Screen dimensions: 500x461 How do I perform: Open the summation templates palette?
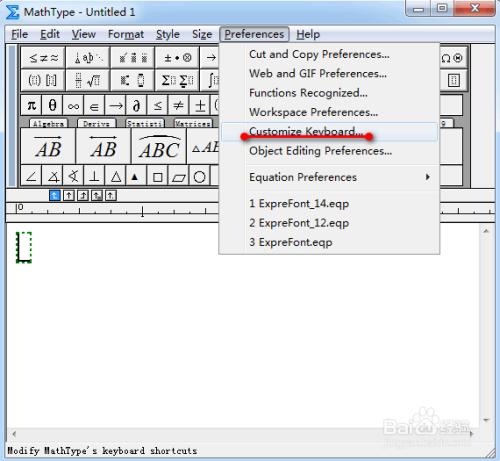177,80
